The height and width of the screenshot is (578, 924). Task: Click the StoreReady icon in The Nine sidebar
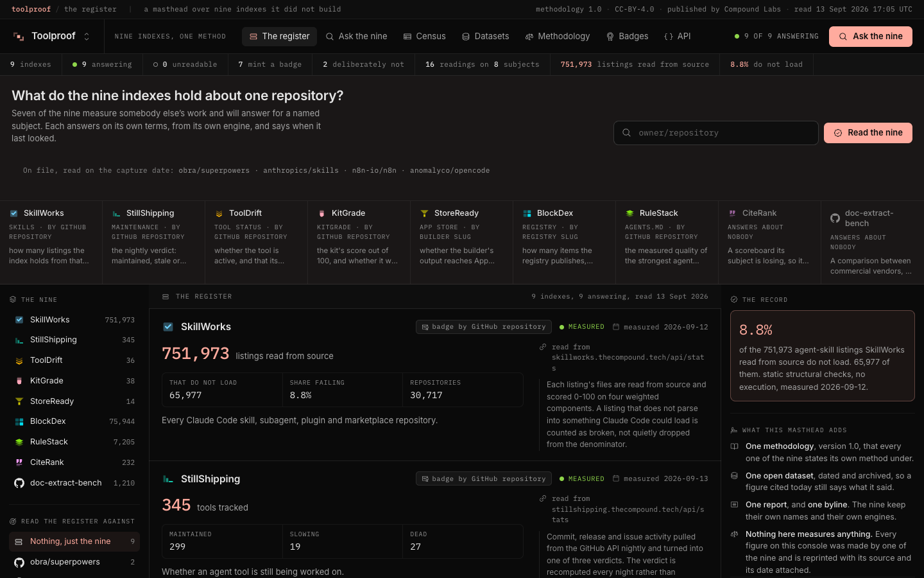(19, 401)
